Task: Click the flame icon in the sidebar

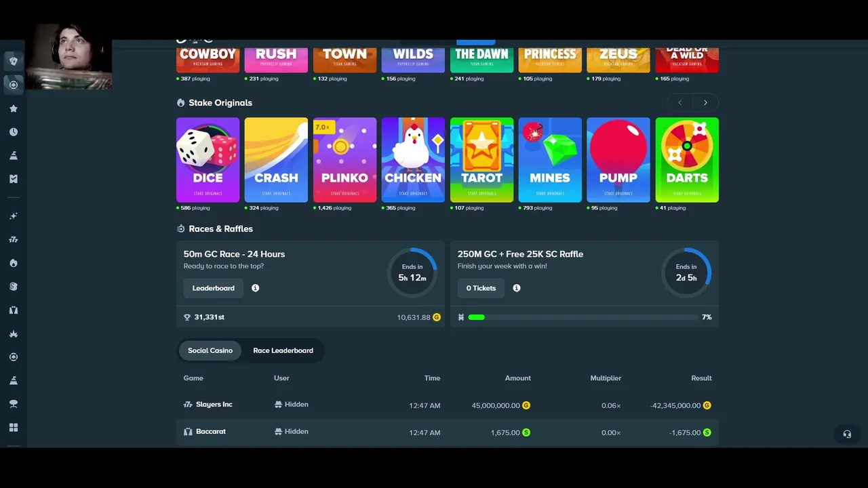Action: coord(14,263)
